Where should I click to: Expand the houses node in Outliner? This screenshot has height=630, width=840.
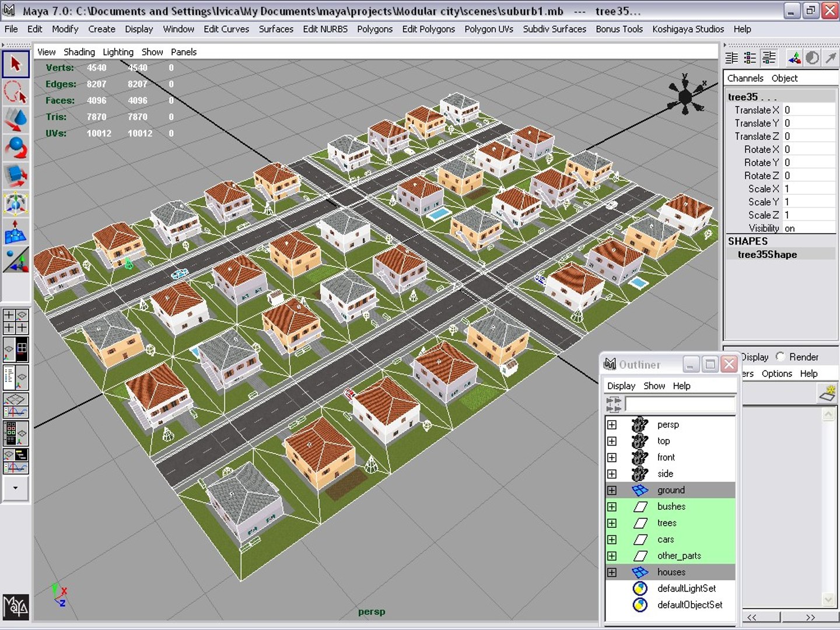(x=611, y=572)
